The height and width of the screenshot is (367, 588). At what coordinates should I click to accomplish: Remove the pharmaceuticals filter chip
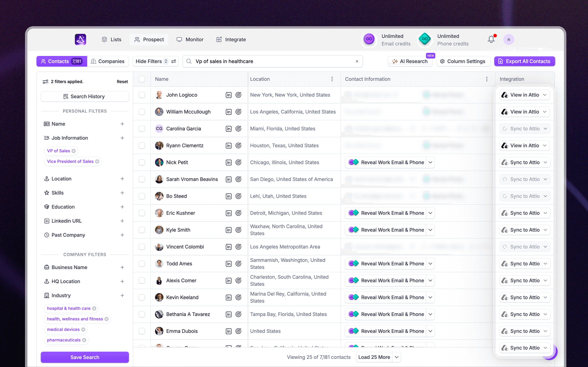84,340
